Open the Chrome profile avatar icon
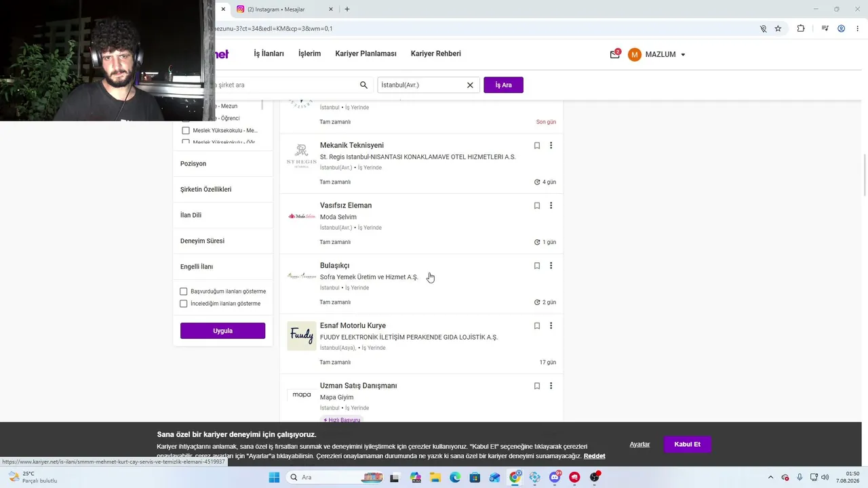Viewport: 868px width, 488px height. click(841, 28)
